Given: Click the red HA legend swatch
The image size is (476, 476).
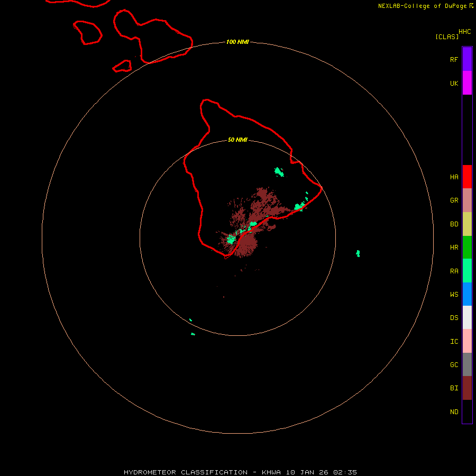Looking at the screenshot, I should pos(467,177).
